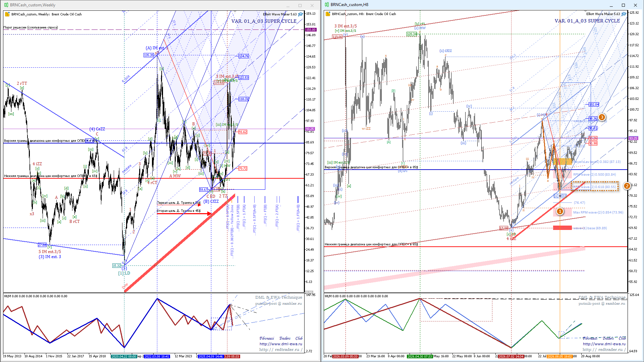Select the 2022.03.08 18:41 time marker
The width and height of the screenshot is (644, 362).
pyautogui.click(x=157, y=356)
